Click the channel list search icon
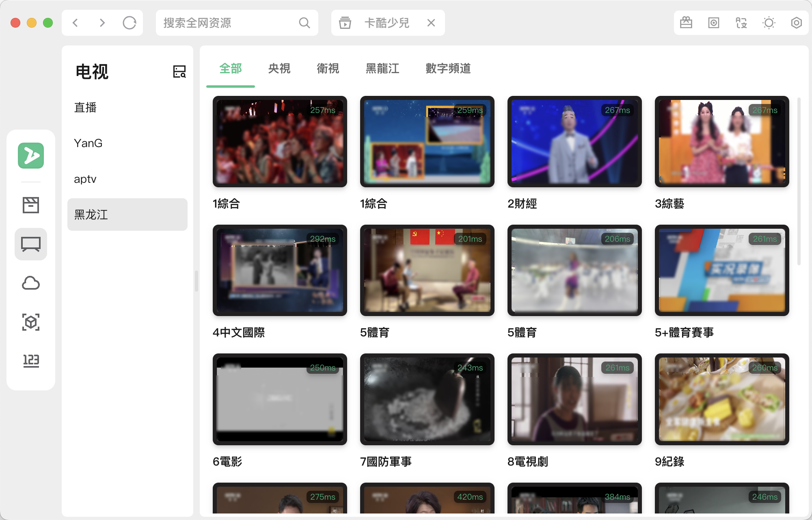 179,71
